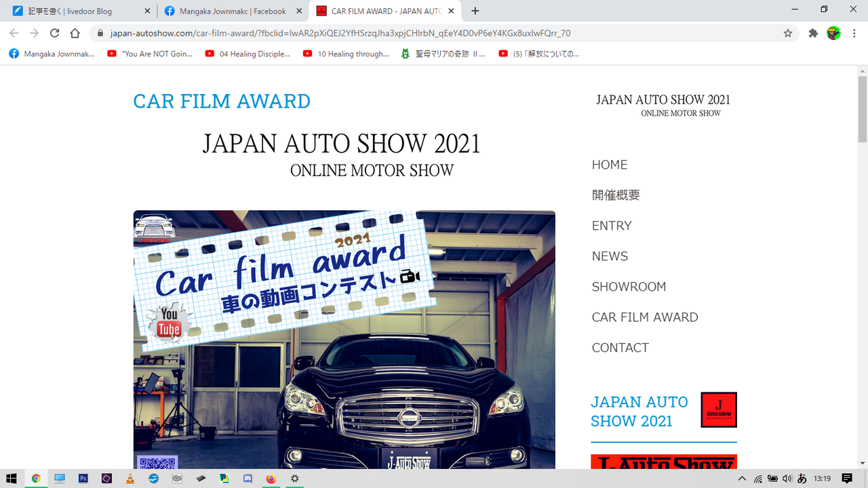The width and height of the screenshot is (868, 488).
Task: Open the browser home page
Action: point(75,33)
